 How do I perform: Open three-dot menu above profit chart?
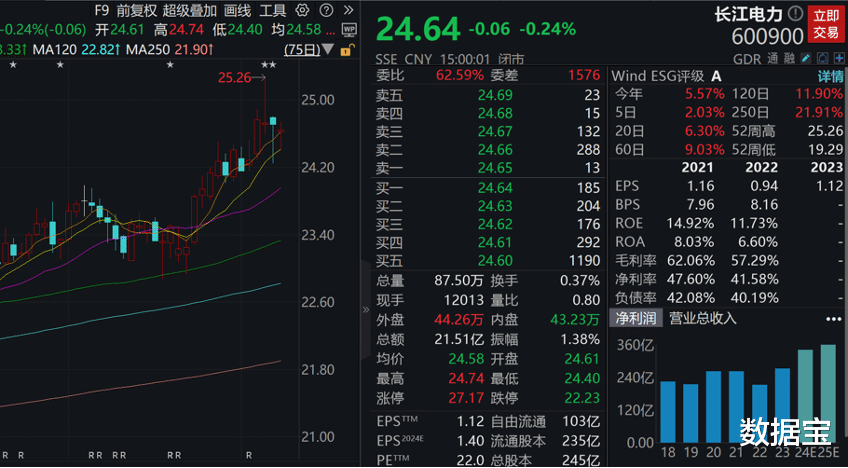833,319
